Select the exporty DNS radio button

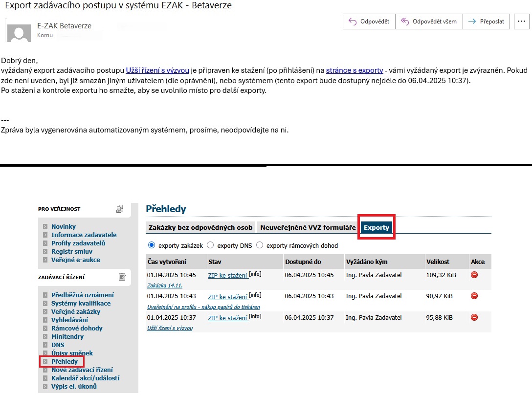coord(210,245)
